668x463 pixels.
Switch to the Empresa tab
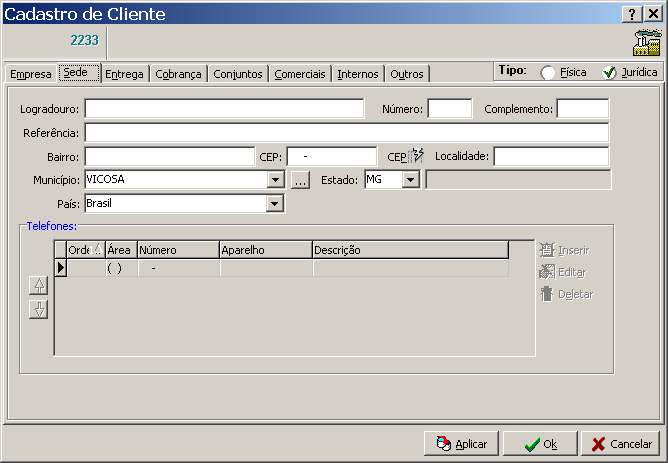click(30, 74)
